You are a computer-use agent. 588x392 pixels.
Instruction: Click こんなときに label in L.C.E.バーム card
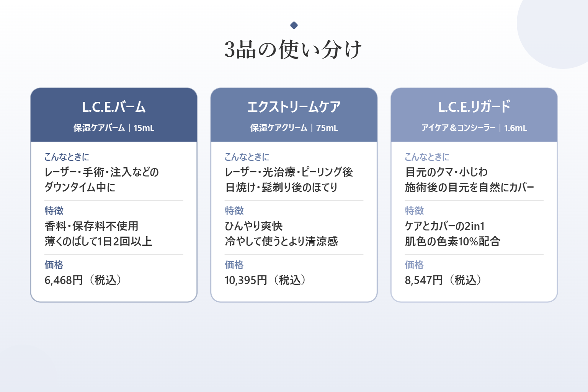tap(67, 157)
